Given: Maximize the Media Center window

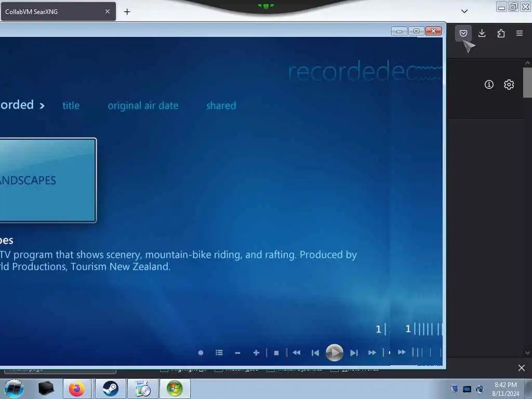Looking at the screenshot, I should click(416, 31).
